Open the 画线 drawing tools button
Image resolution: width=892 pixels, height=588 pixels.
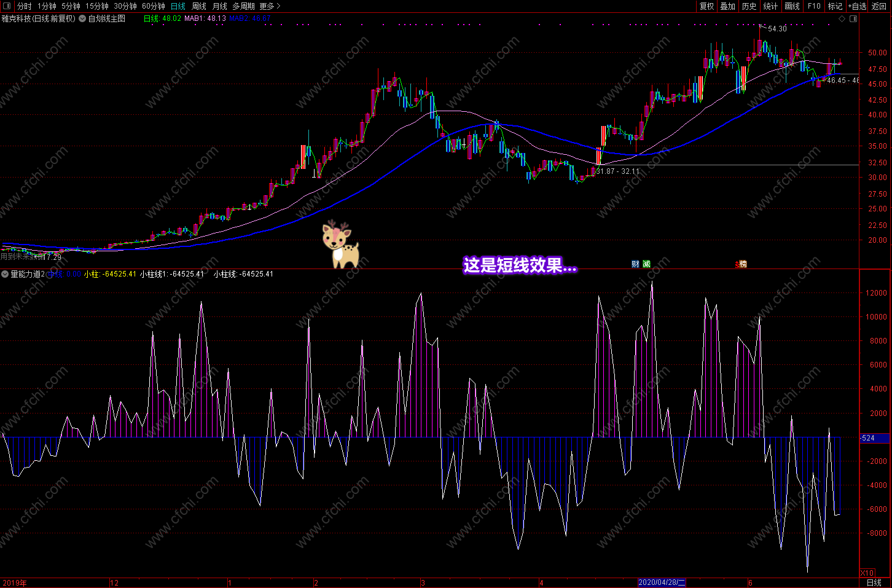pos(792,6)
